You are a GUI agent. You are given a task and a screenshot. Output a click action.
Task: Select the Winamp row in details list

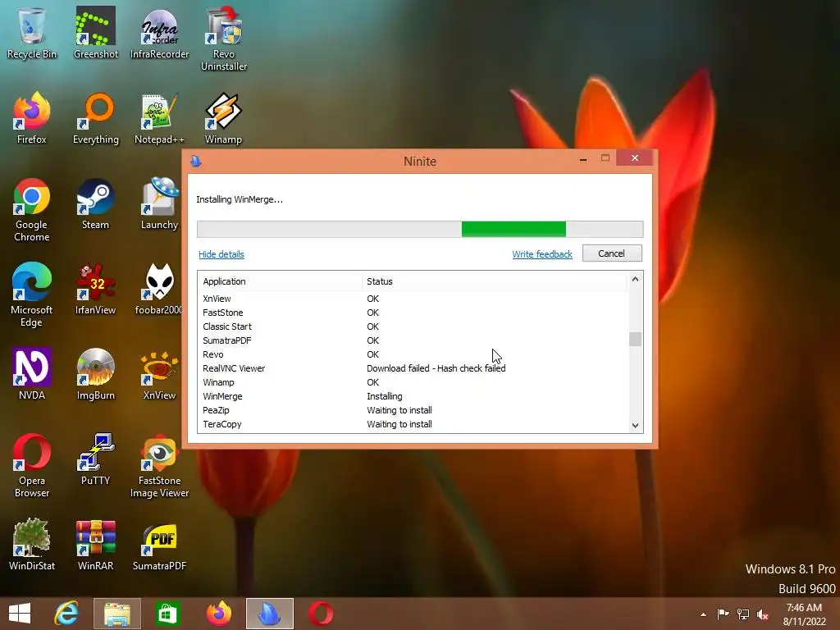coord(413,382)
